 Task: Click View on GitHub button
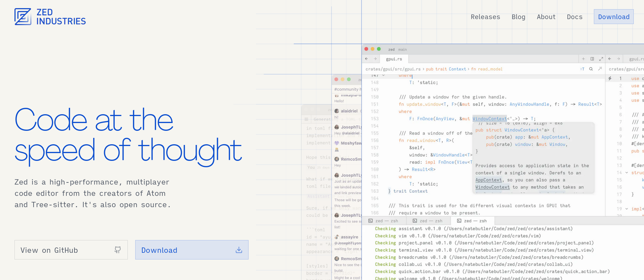pos(71,250)
